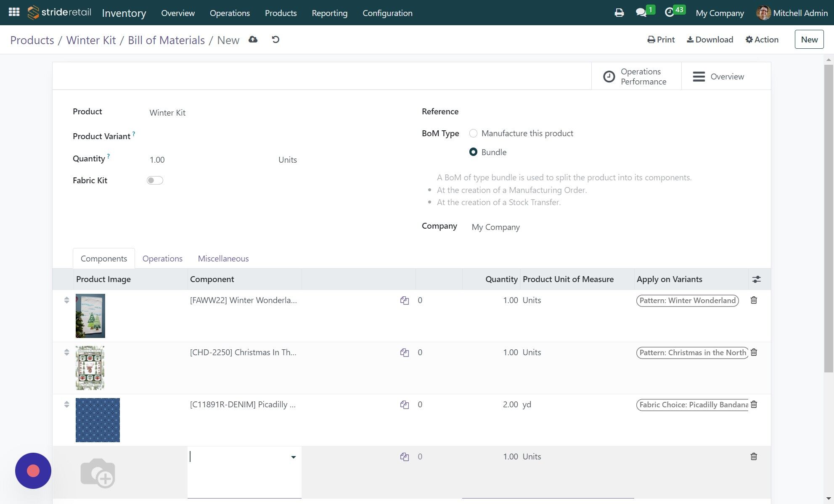Open Christmas In The North image thumbnail
This screenshot has height=504, width=834.
(90, 368)
